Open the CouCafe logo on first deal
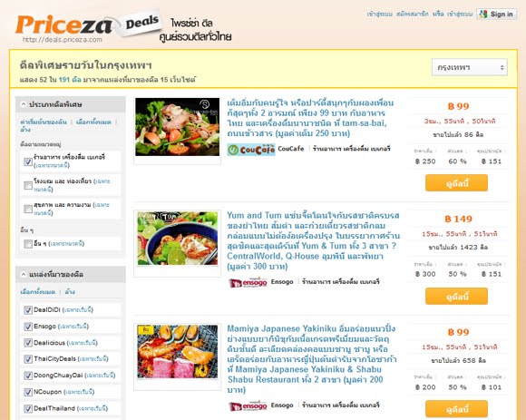The image size is (526, 420). click(251, 150)
